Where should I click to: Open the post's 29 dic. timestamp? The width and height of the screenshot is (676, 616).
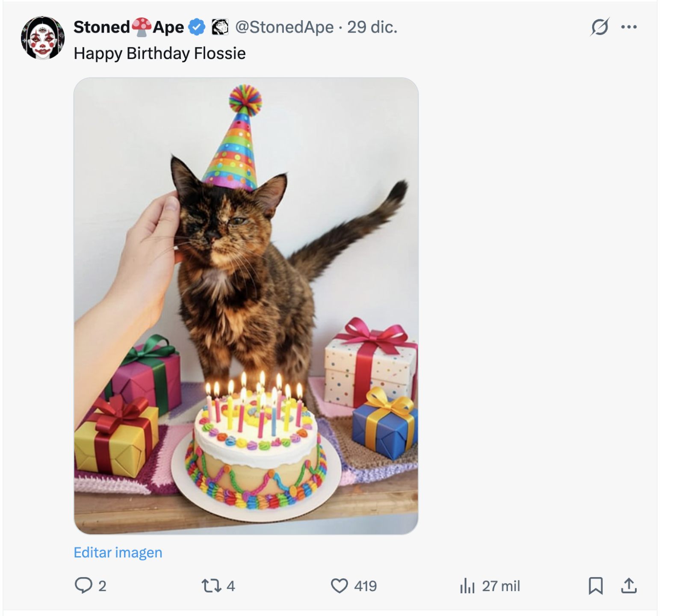click(x=372, y=27)
